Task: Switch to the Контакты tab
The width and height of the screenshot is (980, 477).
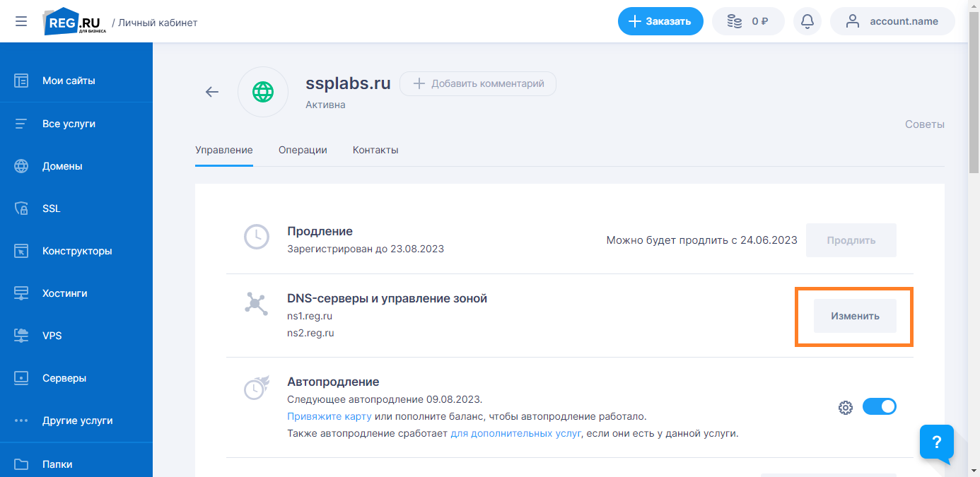Action: coord(375,150)
